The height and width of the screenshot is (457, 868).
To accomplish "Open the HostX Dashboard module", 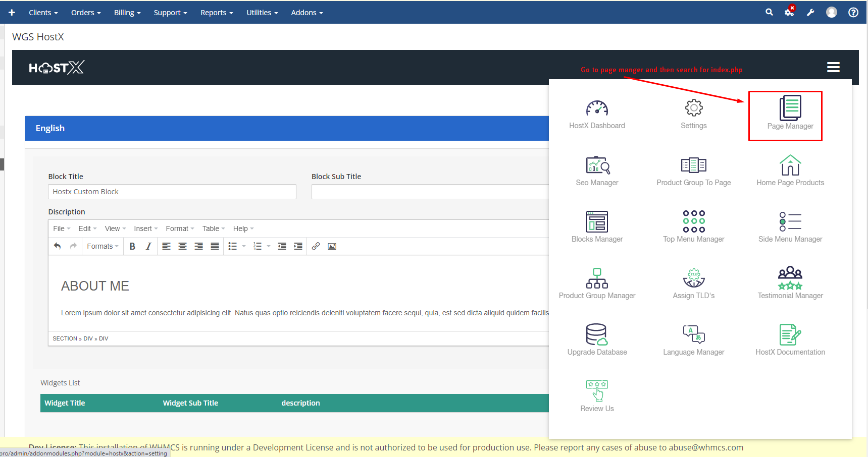I will point(597,115).
